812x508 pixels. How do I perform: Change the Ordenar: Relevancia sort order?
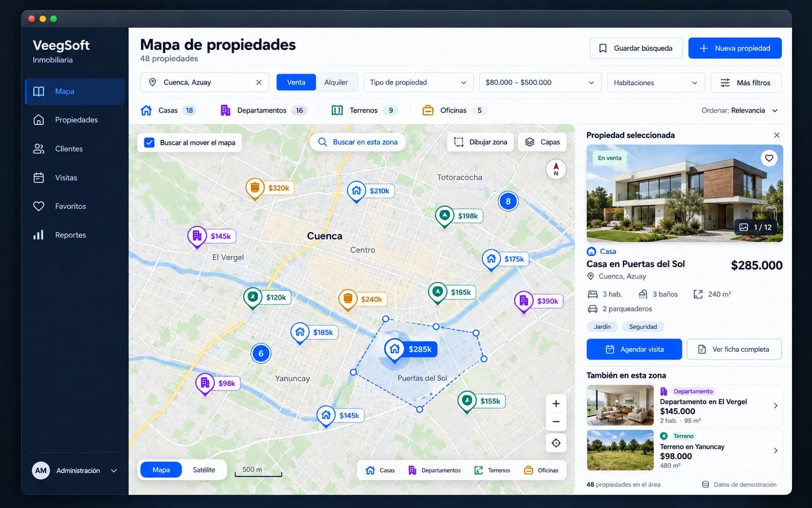739,111
